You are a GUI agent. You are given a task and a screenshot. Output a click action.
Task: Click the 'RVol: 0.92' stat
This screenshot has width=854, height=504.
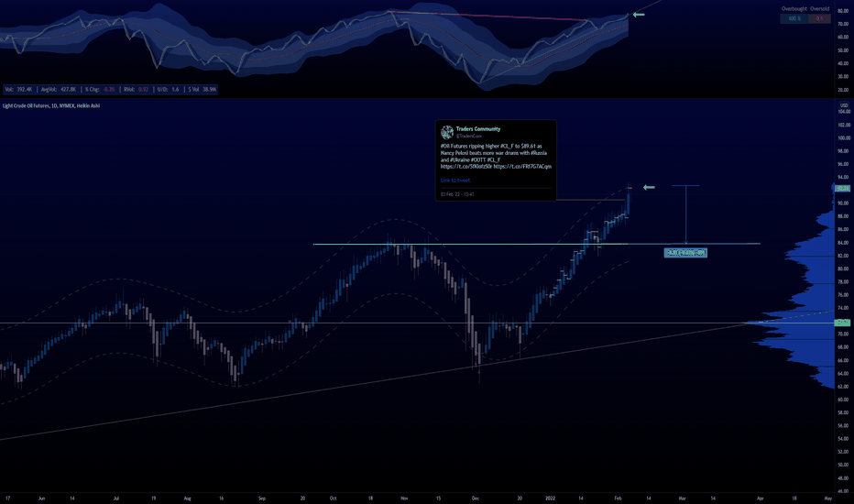pos(137,90)
